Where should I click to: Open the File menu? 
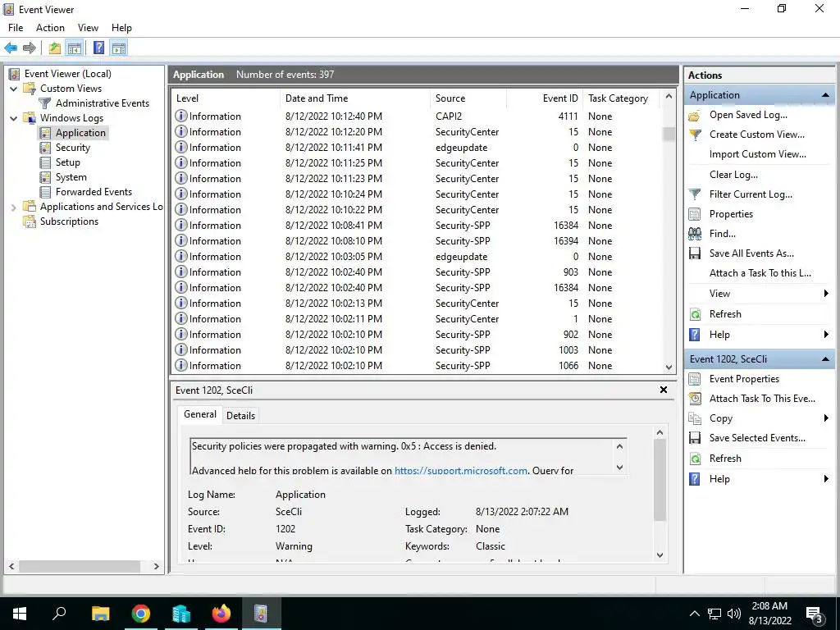pyautogui.click(x=16, y=28)
